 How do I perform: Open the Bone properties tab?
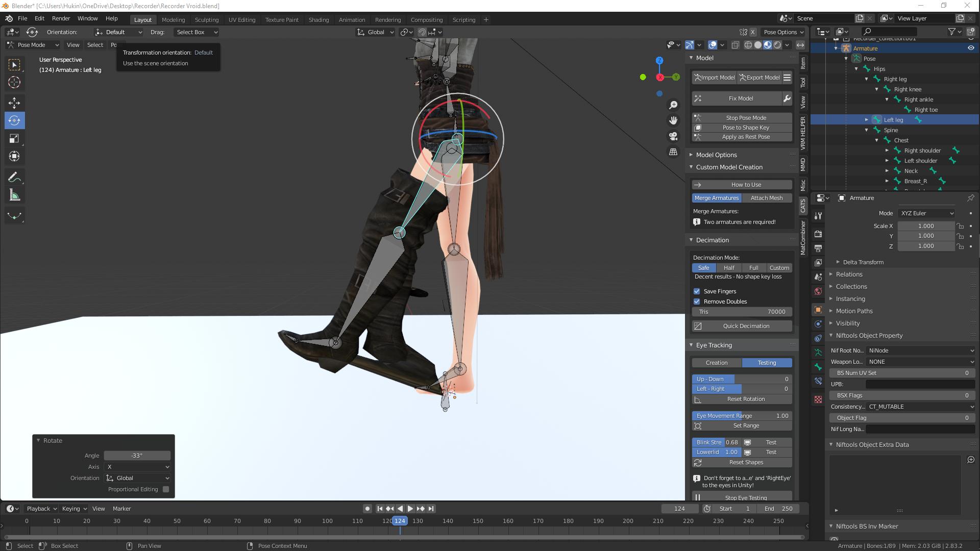pyautogui.click(x=818, y=367)
